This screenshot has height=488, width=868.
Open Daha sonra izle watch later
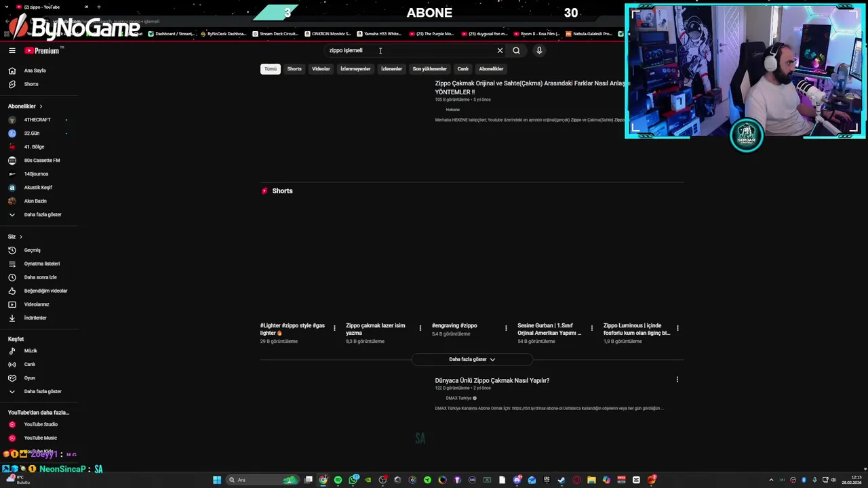[x=33, y=277]
